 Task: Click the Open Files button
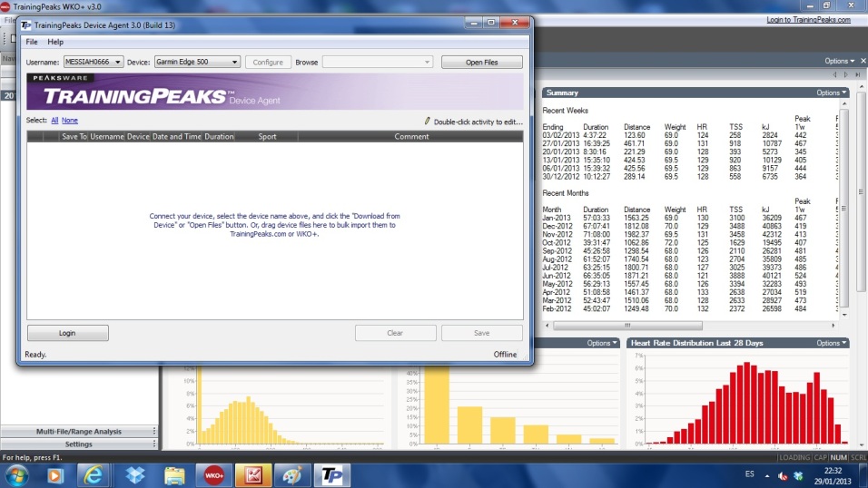click(x=481, y=63)
